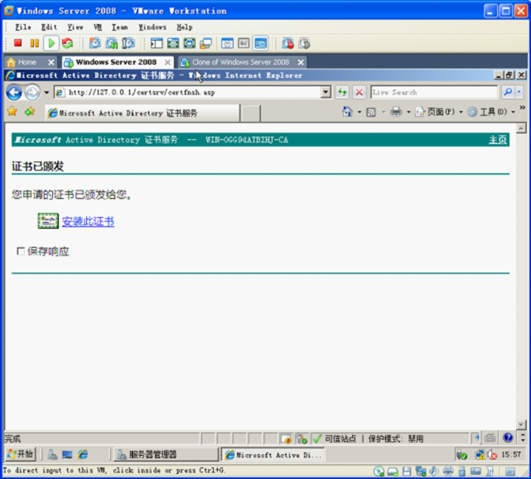Viewport: 531px width, 479px height.
Task: Click the Internet Explorer back arrow
Action: pyautogui.click(x=14, y=92)
